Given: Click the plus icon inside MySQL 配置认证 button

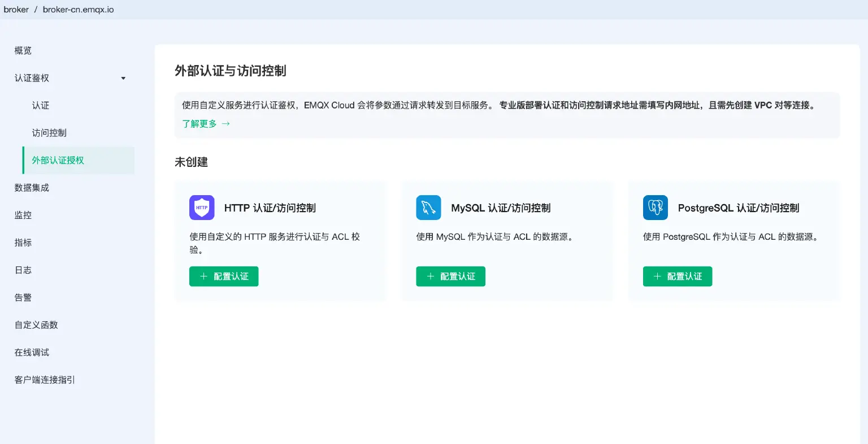Looking at the screenshot, I should (x=431, y=276).
